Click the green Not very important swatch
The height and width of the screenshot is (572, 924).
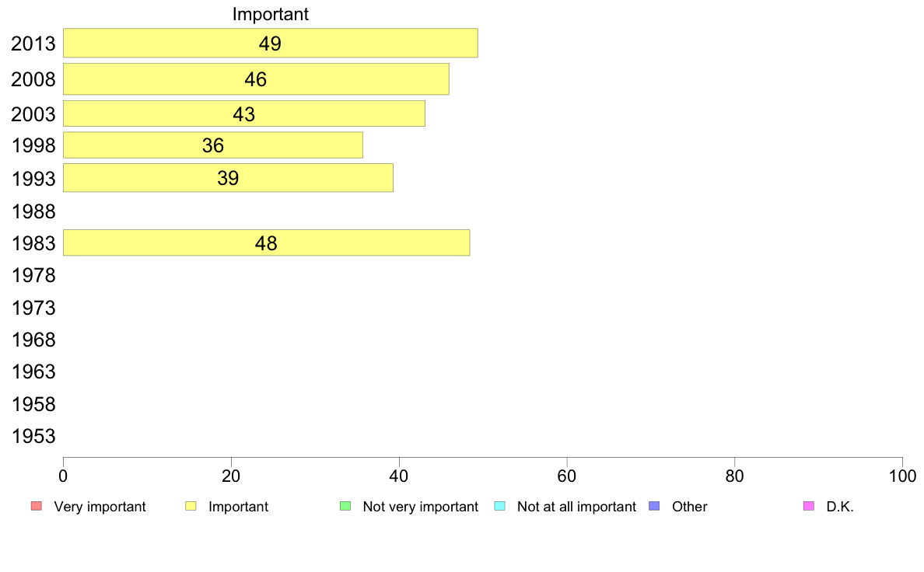(345, 506)
